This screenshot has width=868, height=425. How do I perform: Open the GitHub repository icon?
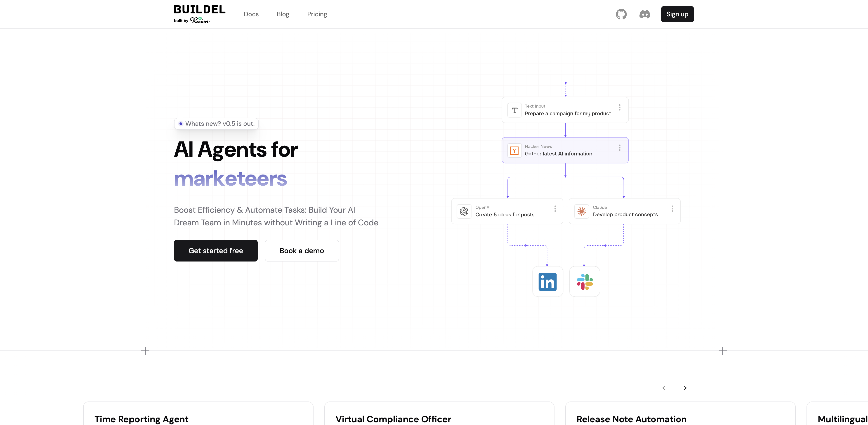pos(621,14)
